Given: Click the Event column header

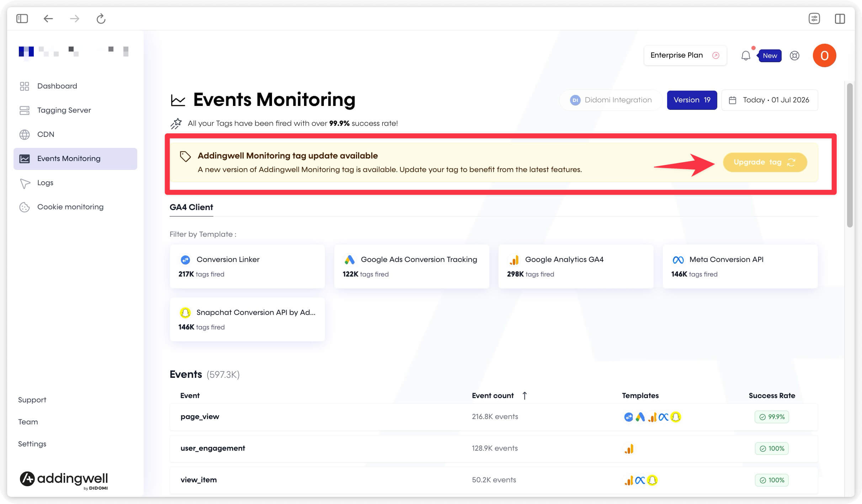Looking at the screenshot, I should 190,396.
